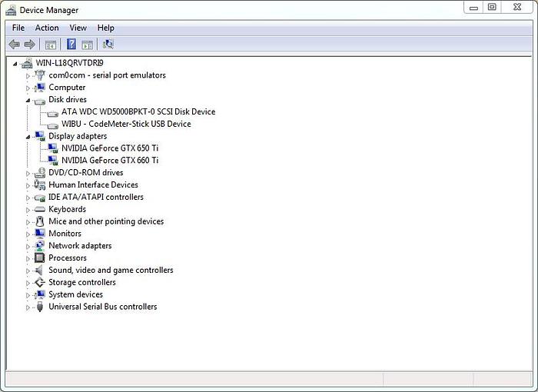Click the Back arrow toolbar icon

pyautogui.click(x=14, y=45)
